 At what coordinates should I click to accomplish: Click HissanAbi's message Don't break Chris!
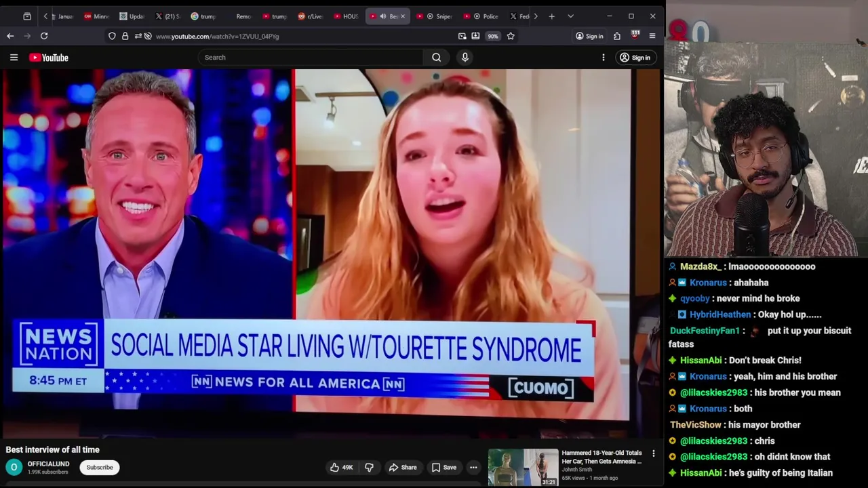tap(763, 361)
